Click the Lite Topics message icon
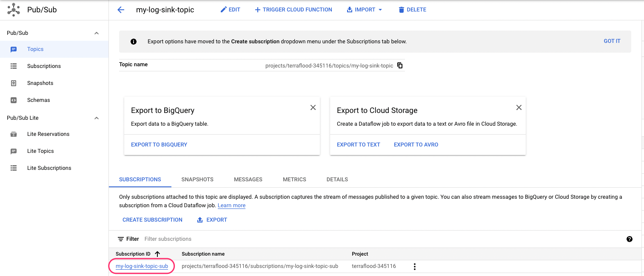644x276 pixels. click(14, 151)
